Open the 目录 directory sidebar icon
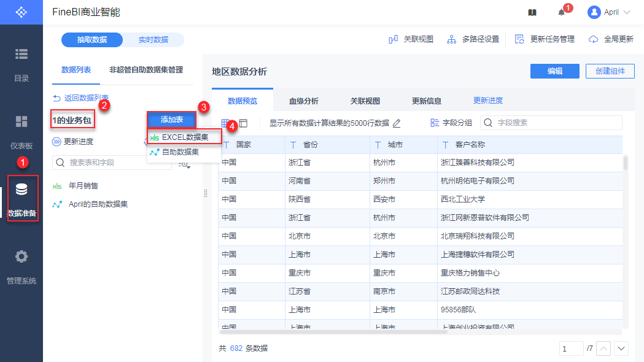The width and height of the screenshot is (644, 362). [21, 54]
